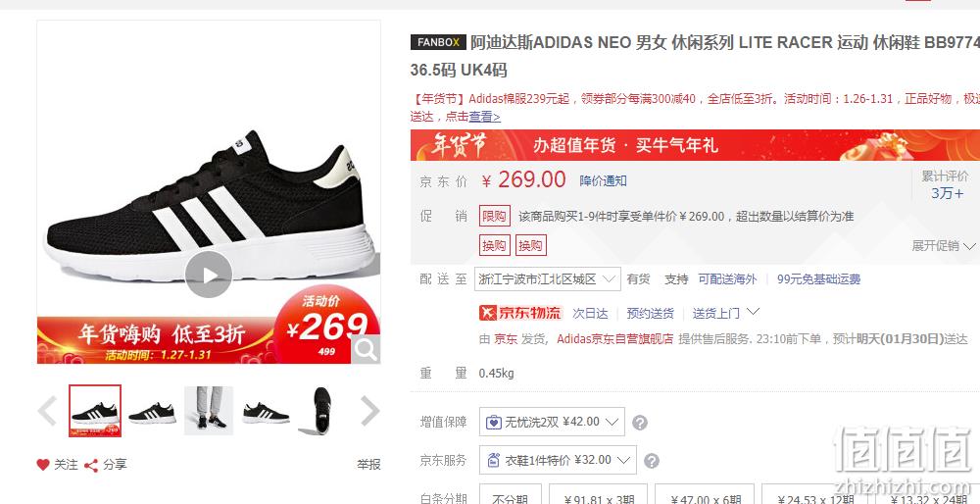This screenshot has width=980, height=504.
Task: Click the share icon below thumbnails
Action: 91,465
